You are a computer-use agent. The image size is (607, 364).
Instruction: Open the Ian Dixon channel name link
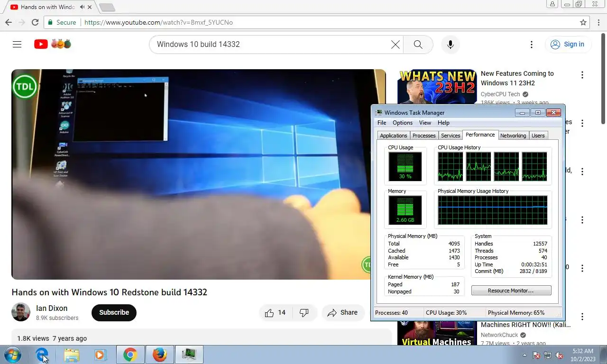(x=52, y=308)
